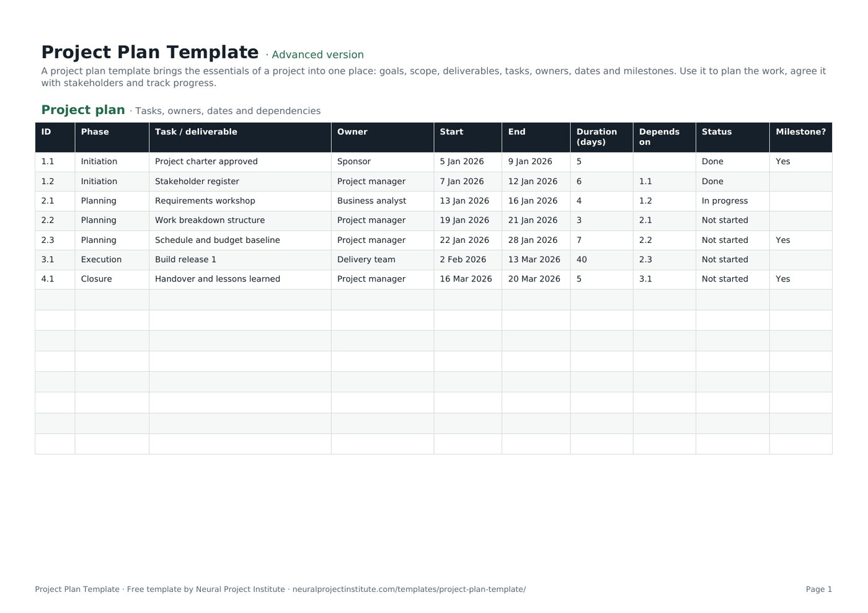Select 'Handover and lessons learned' task cell
This screenshot has width=868, height=613.
(240, 279)
